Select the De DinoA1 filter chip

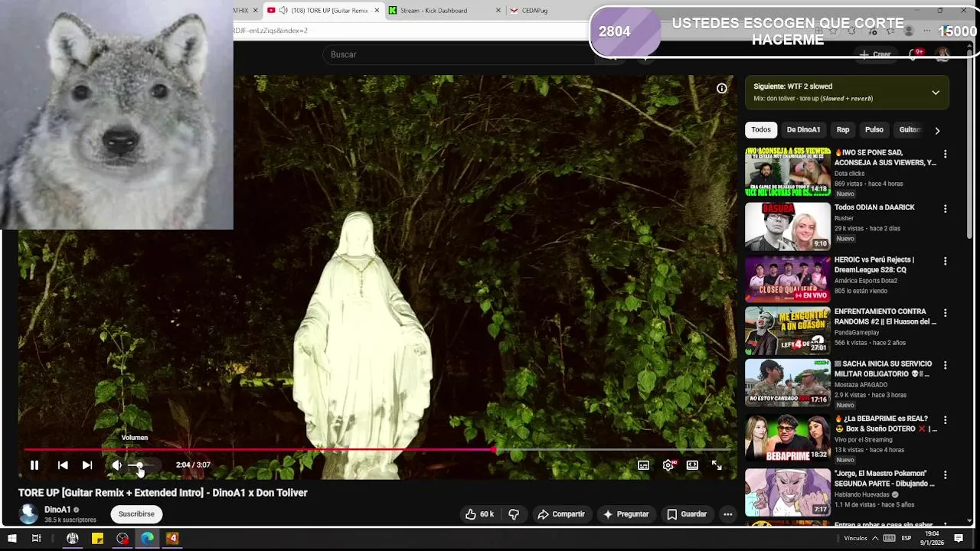[x=803, y=130]
